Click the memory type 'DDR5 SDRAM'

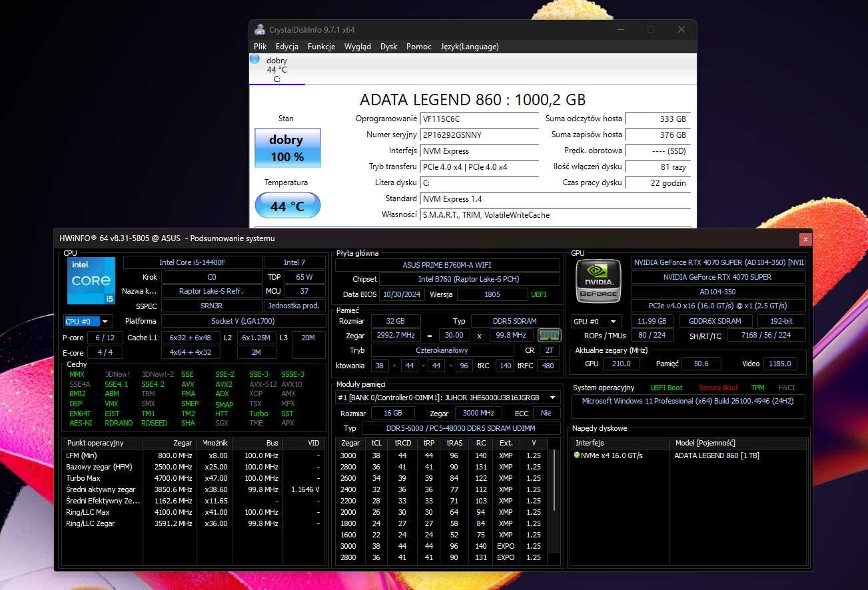pyautogui.click(x=514, y=321)
